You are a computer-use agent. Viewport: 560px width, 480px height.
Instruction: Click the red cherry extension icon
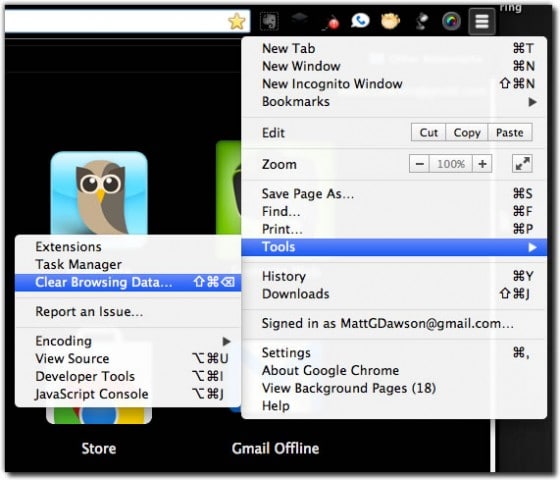(x=331, y=23)
